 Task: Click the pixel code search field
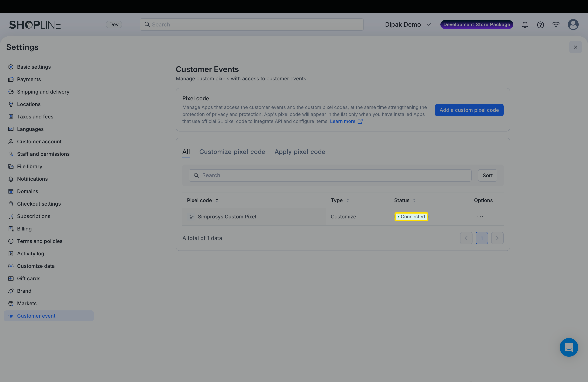[330, 175]
